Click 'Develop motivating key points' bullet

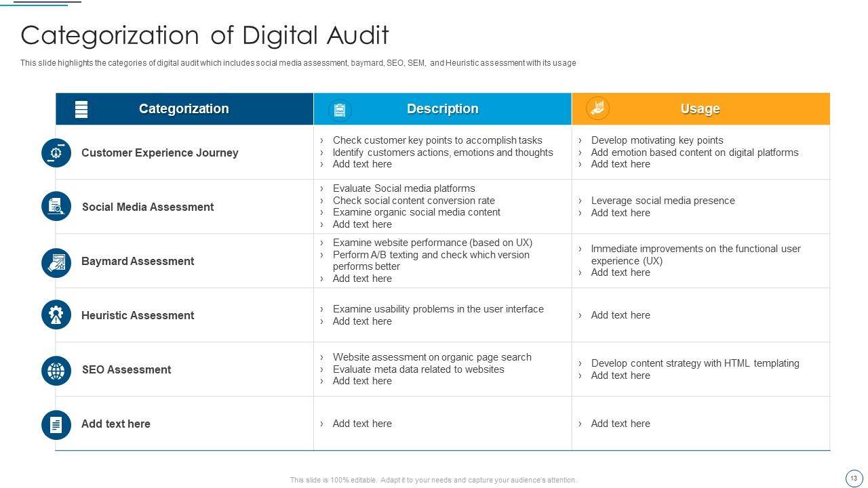tap(657, 140)
